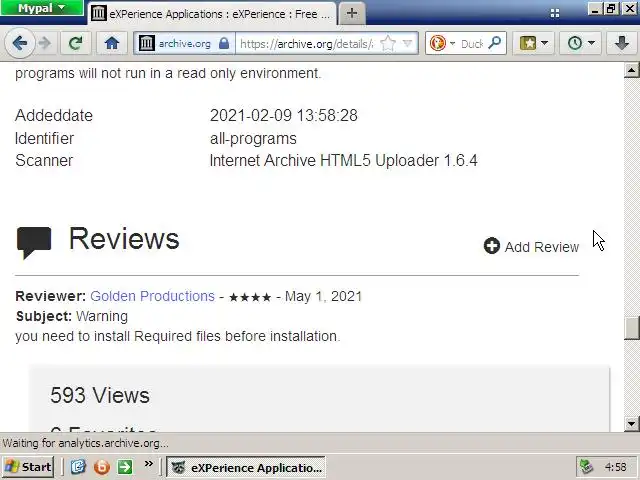Click the orange quick launch icon
Screen dimensions: 640x480
101,467
